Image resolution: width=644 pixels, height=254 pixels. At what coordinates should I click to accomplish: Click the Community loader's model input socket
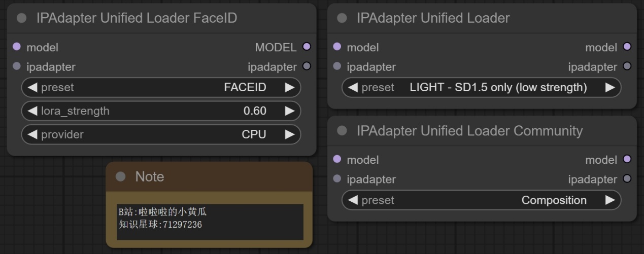337,159
